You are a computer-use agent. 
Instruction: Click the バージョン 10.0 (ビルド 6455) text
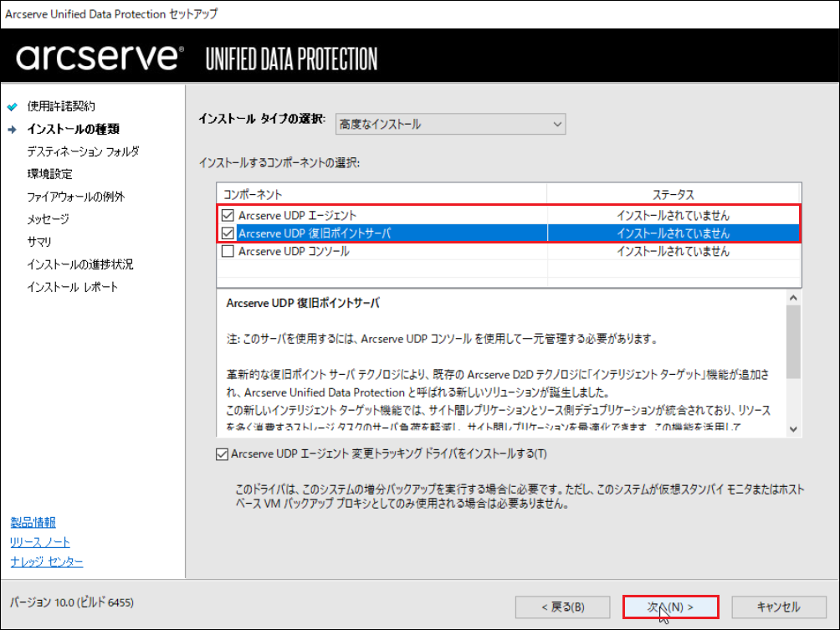tap(72, 602)
